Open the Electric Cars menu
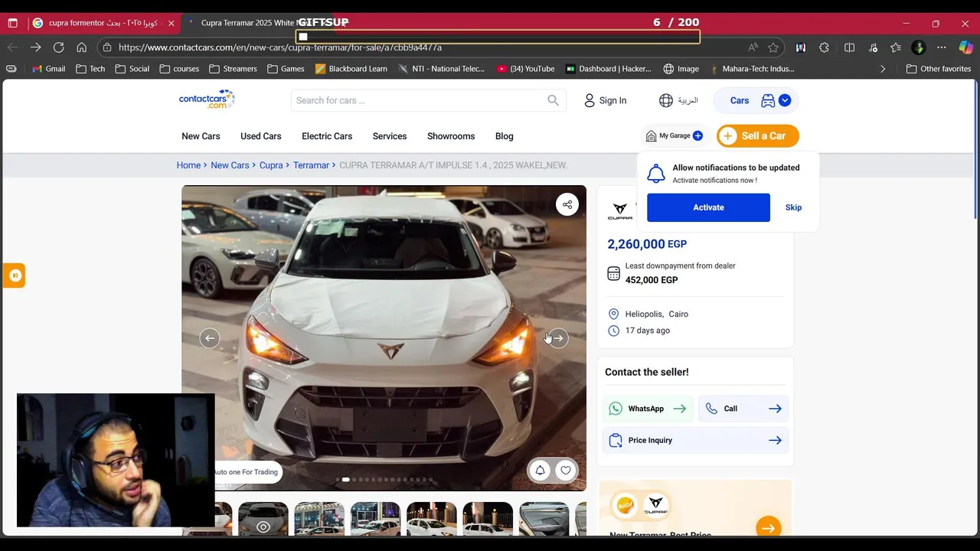The image size is (980, 551). (327, 136)
